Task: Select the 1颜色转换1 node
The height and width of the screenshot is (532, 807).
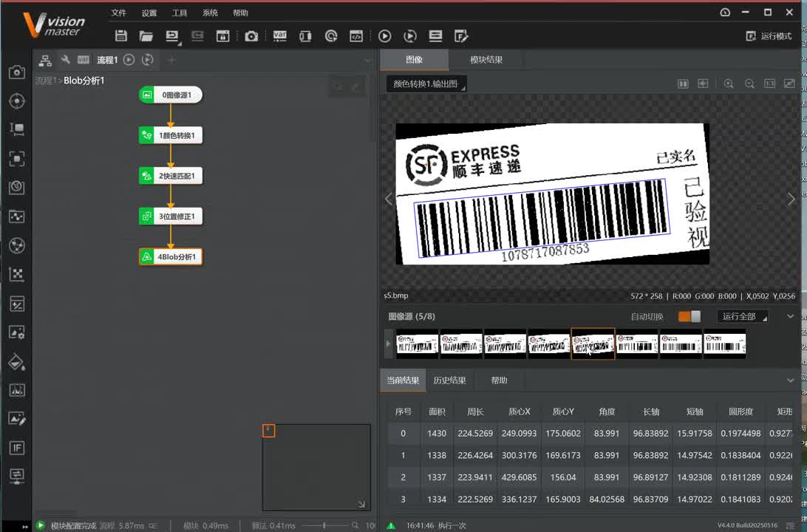Action: click(x=171, y=135)
